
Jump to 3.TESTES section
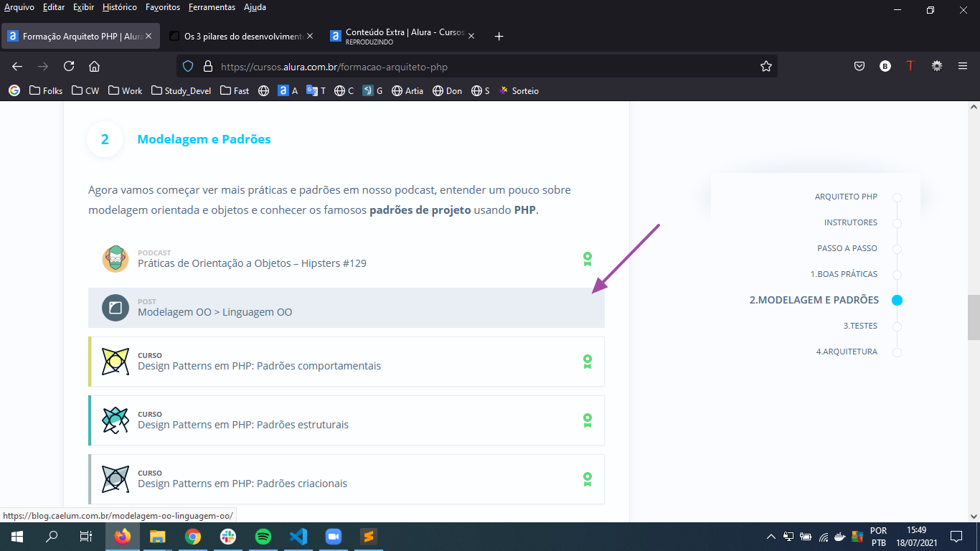(x=860, y=326)
